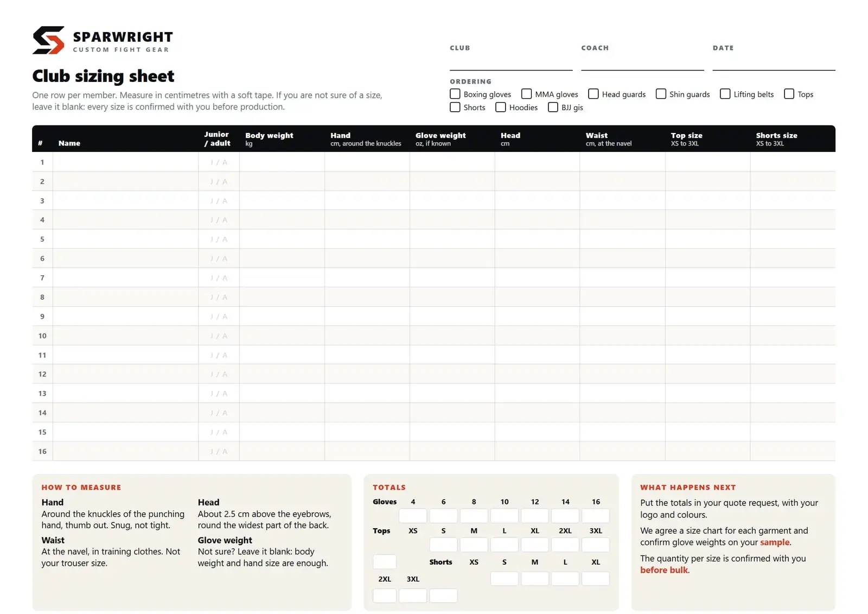868x614 pixels.
Task: Click Hand cell in row 3
Action: (x=367, y=200)
